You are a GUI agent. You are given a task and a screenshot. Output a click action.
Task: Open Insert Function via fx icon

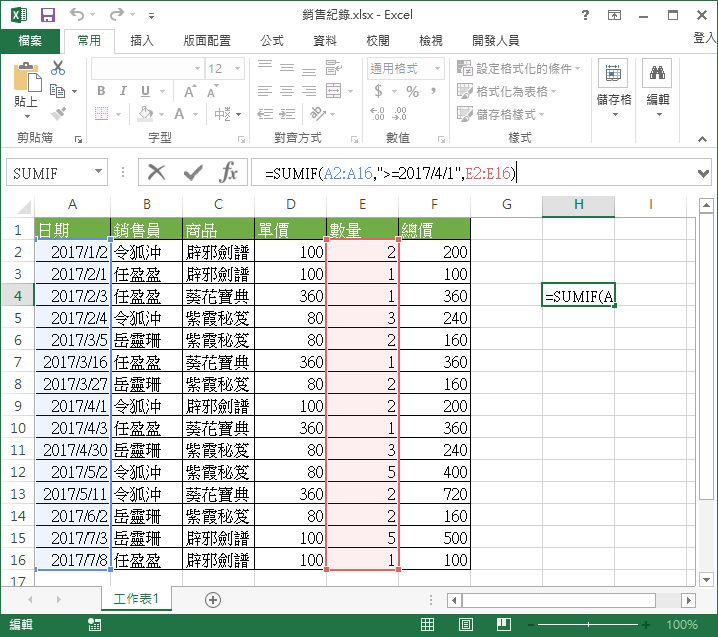(x=228, y=172)
